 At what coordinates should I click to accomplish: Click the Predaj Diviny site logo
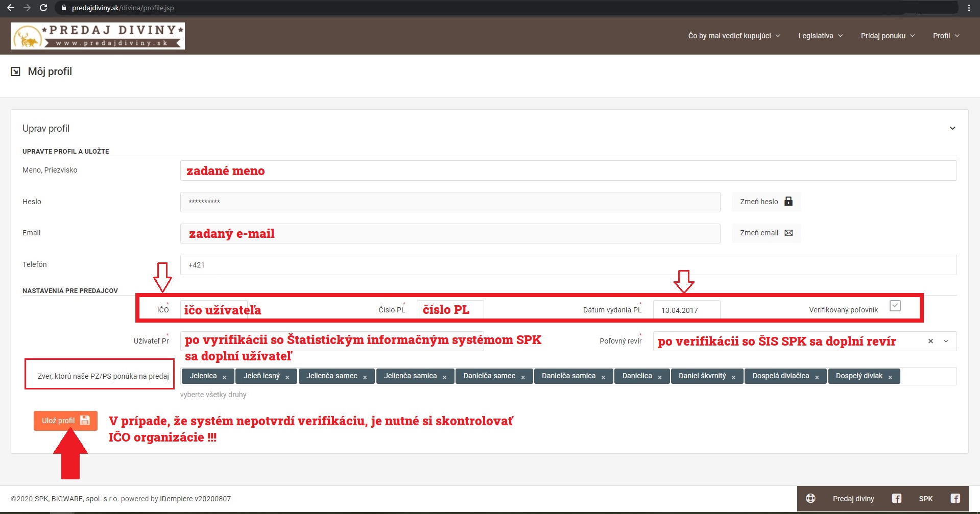[x=98, y=36]
